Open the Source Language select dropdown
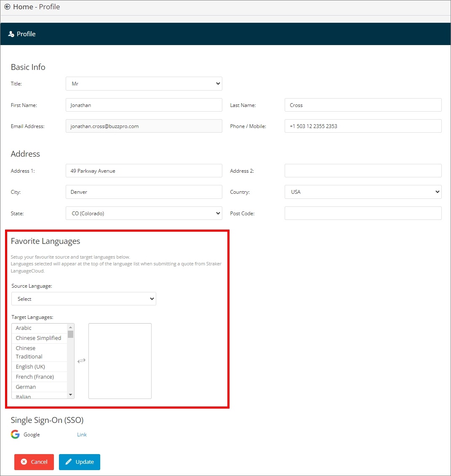The height and width of the screenshot is (476, 451). coord(84,299)
